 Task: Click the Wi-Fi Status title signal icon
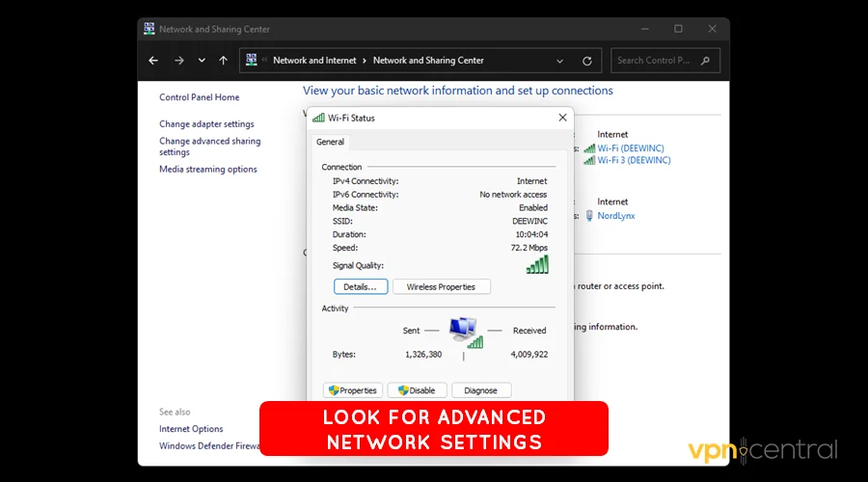point(318,118)
